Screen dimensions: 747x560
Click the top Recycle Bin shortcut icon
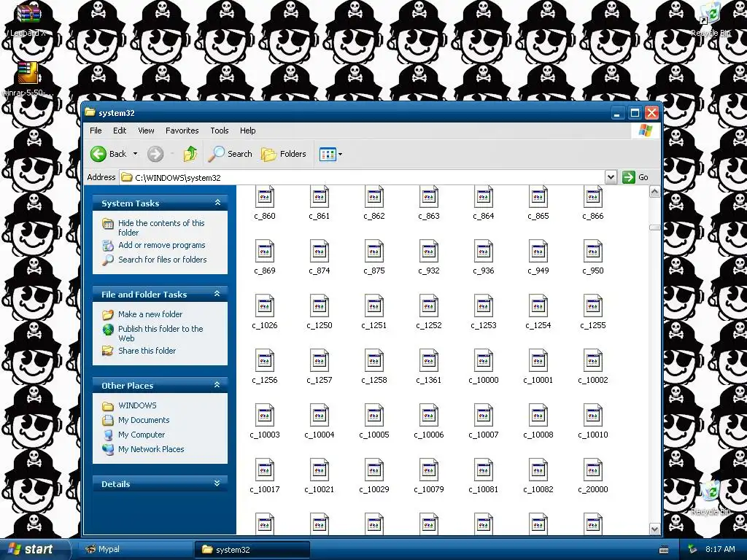pos(711,13)
